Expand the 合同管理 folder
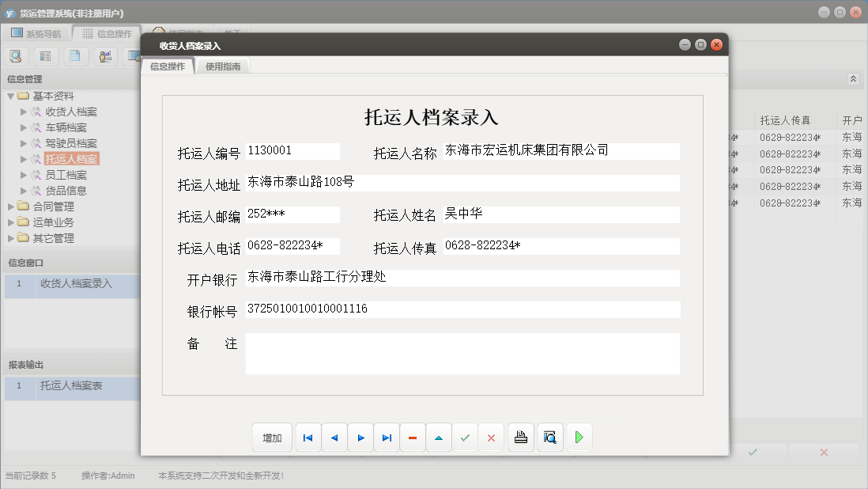The width and height of the screenshot is (868, 489). point(11,207)
